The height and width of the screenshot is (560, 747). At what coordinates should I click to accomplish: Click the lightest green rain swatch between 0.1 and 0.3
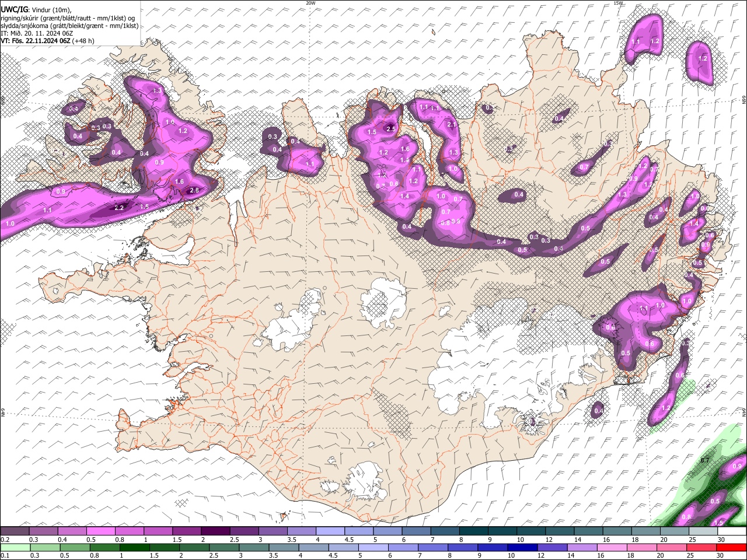tap(15, 548)
